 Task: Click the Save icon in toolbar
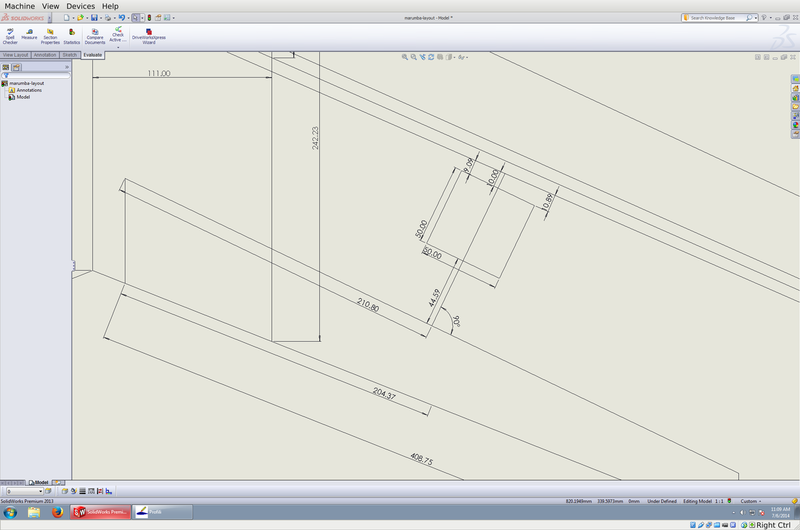(x=94, y=18)
